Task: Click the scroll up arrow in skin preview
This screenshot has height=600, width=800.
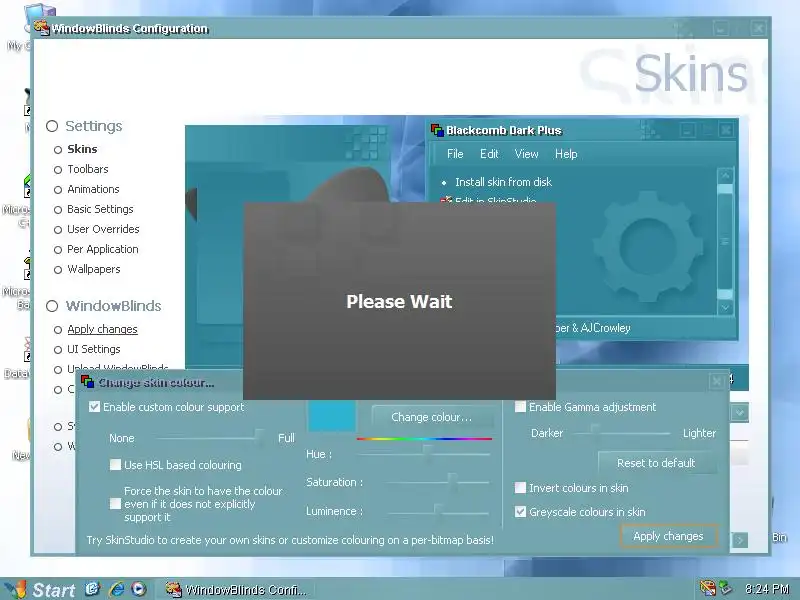Action: 725,176
